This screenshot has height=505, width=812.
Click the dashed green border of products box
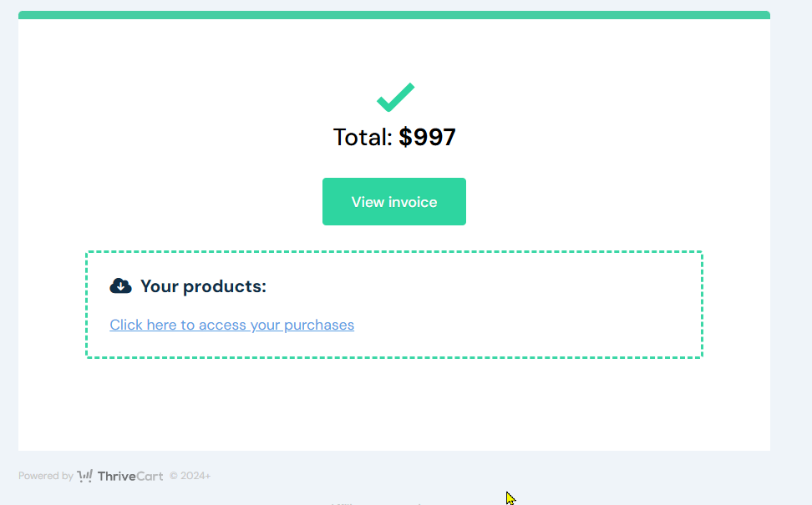pyautogui.click(x=394, y=252)
